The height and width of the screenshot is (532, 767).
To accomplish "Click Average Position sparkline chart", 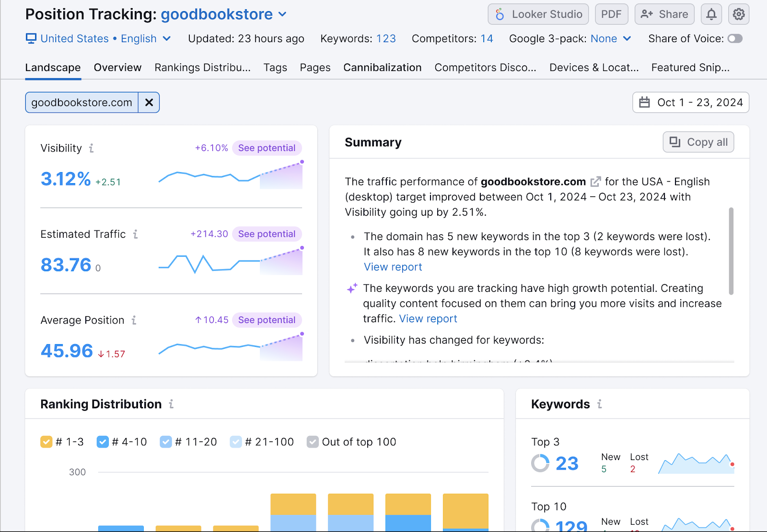I will pyautogui.click(x=231, y=347).
